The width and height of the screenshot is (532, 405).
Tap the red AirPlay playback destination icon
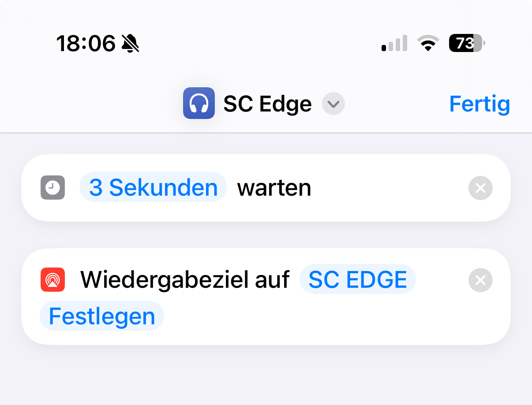[x=52, y=280]
